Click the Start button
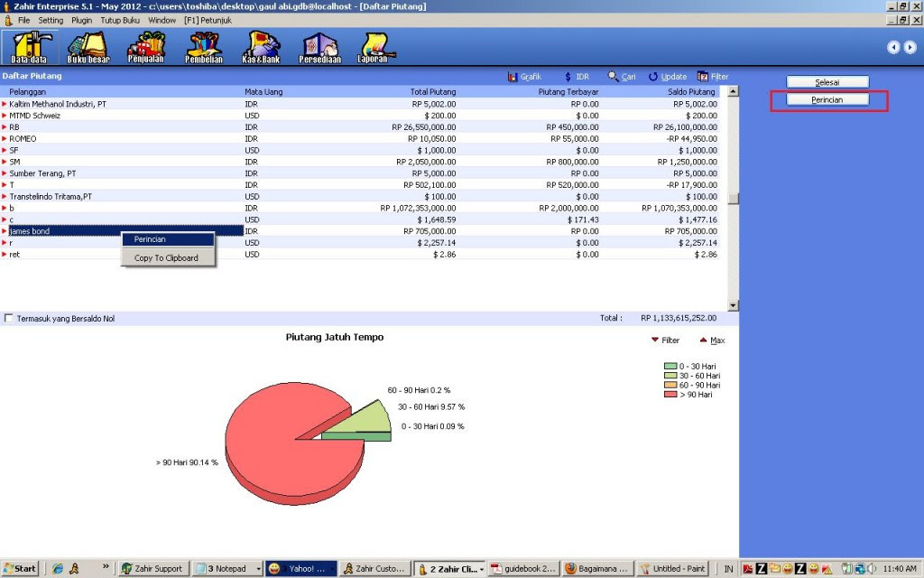 20,569
